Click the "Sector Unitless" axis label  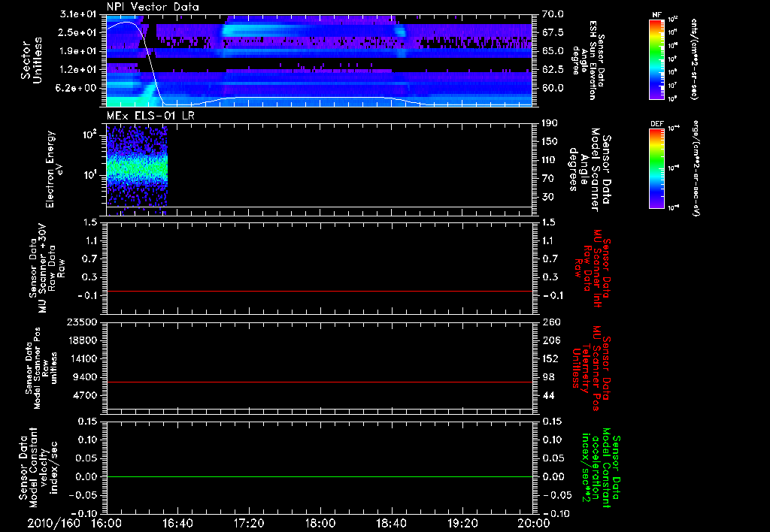(32, 60)
